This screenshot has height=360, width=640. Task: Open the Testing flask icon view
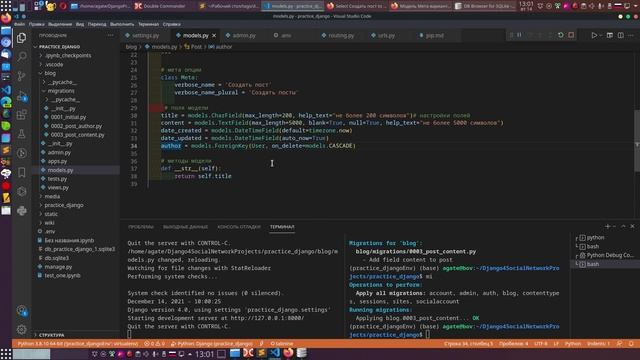(x=22, y=134)
